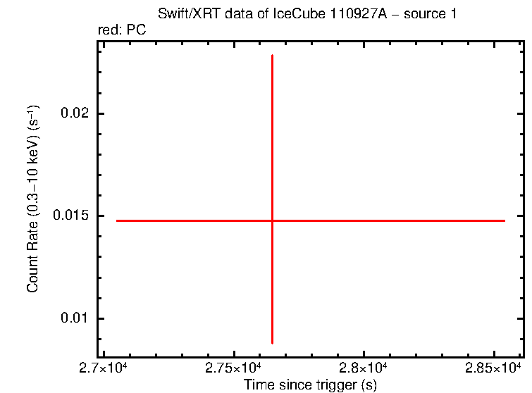Click the y-axis tick label 0.015
The height and width of the screenshot is (393, 532).
point(71,215)
